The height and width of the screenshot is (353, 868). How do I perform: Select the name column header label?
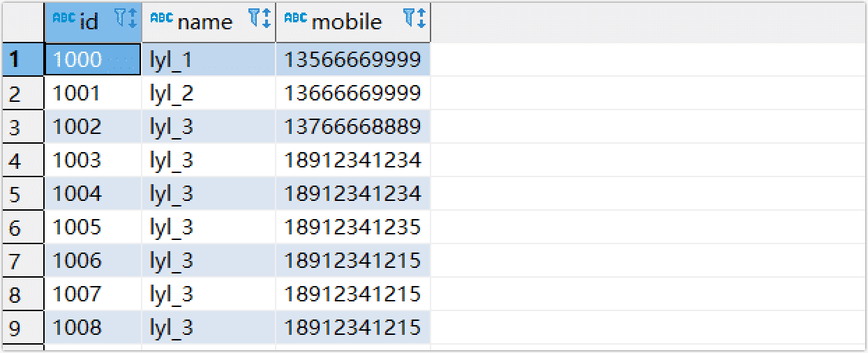[x=204, y=22]
